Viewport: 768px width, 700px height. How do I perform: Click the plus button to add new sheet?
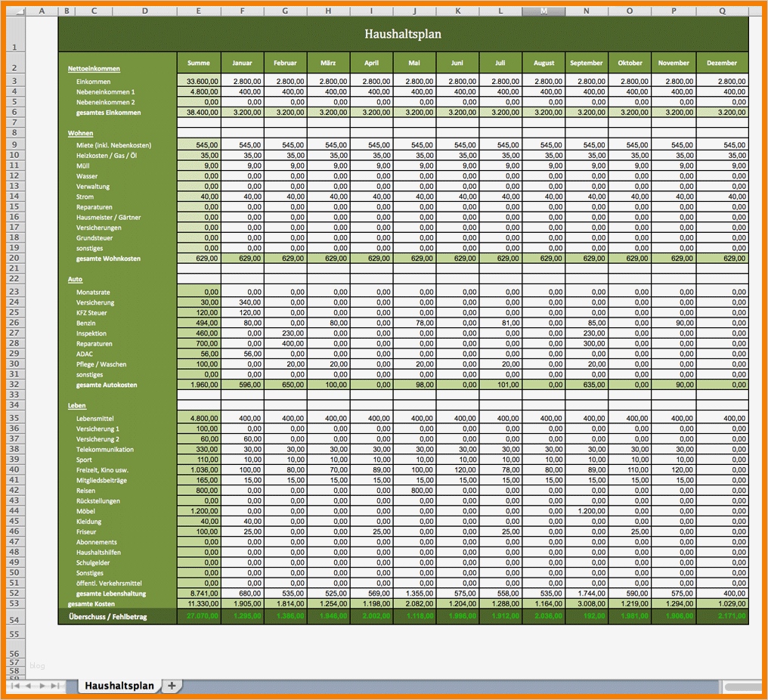point(172,685)
